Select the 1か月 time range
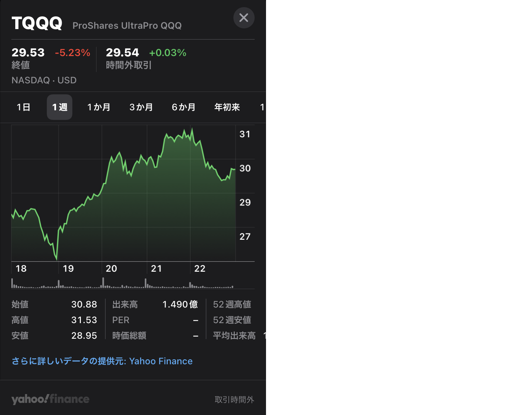 [99, 107]
